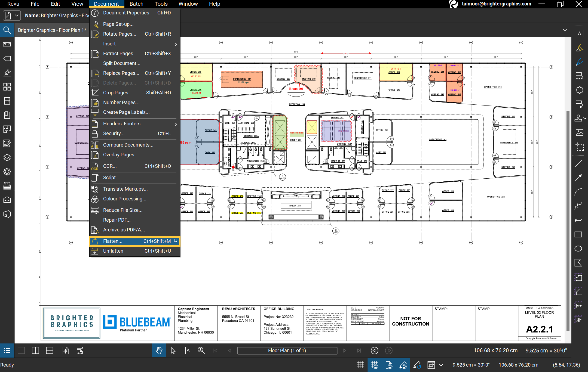This screenshot has height=372, width=588.
Task: Select the Highlight tool
Action: [x=580, y=48]
